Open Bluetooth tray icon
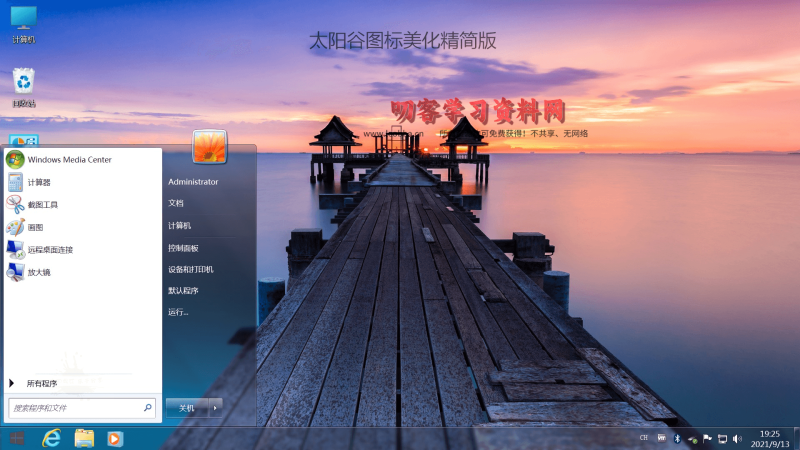Viewport: 800px width, 450px height. [x=677, y=438]
